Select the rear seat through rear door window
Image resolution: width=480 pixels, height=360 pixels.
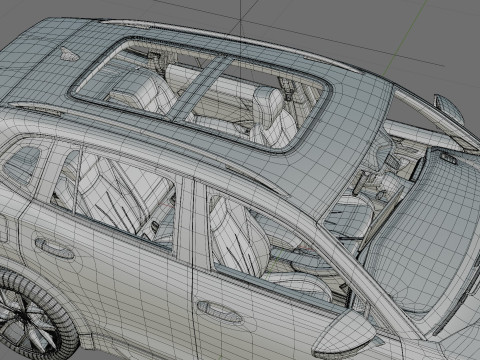pyautogui.click(x=110, y=196)
